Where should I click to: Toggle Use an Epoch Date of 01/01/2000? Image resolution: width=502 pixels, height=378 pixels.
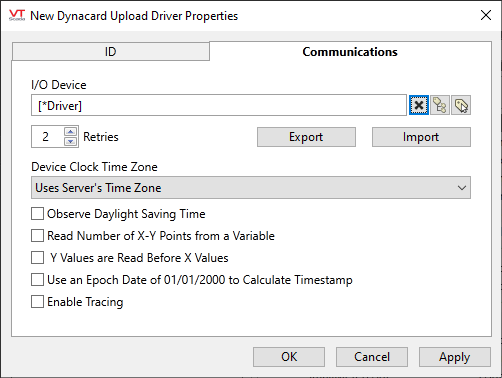click(37, 280)
